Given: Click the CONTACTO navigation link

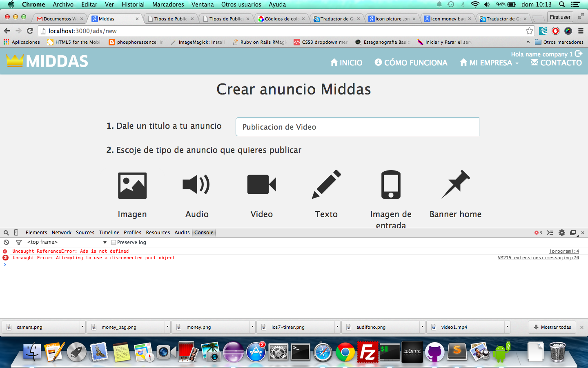Looking at the screenshot, I should pyautogui.click(x=556, y=63).
